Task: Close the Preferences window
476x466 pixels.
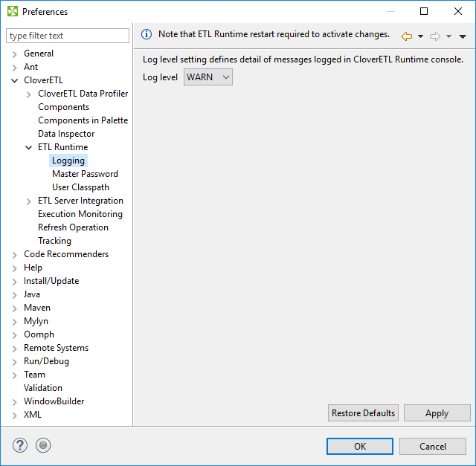Action: [458, 12]
